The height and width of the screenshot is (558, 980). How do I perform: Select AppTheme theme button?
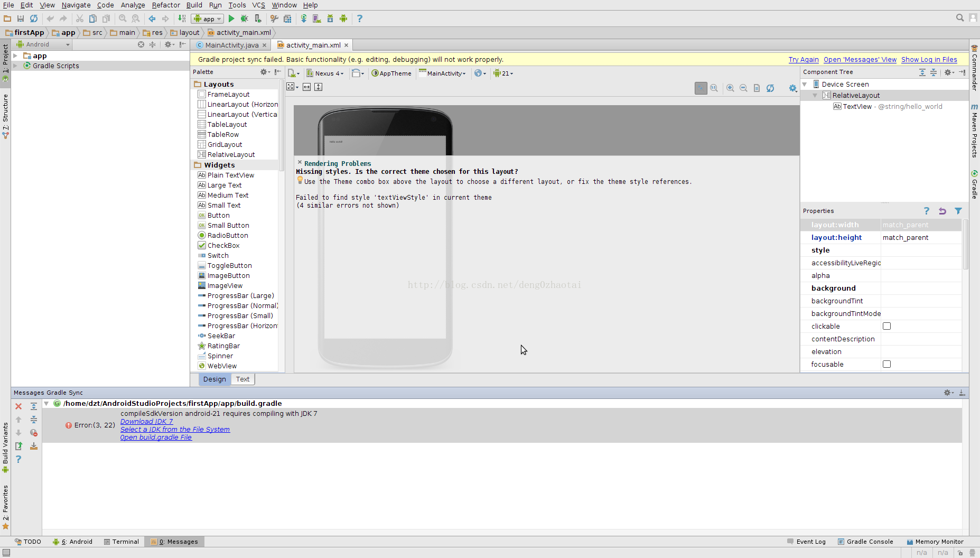pyautogui.click(x=391, y=73)
